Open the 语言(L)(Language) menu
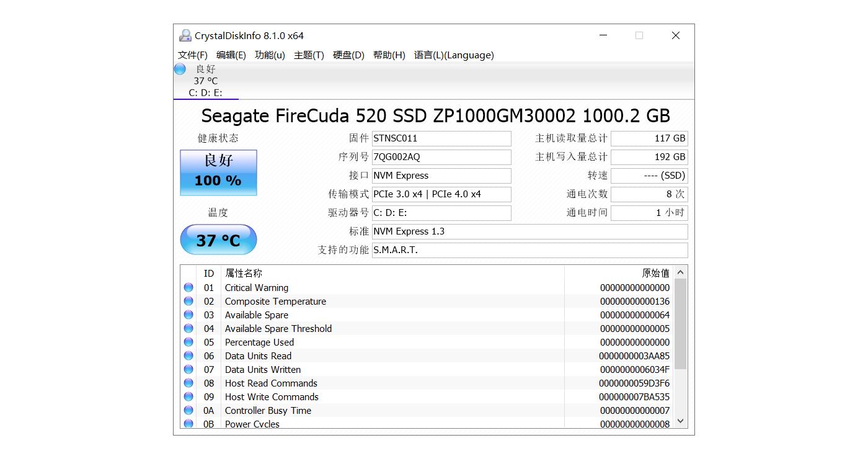 click(x=454, y=55)
